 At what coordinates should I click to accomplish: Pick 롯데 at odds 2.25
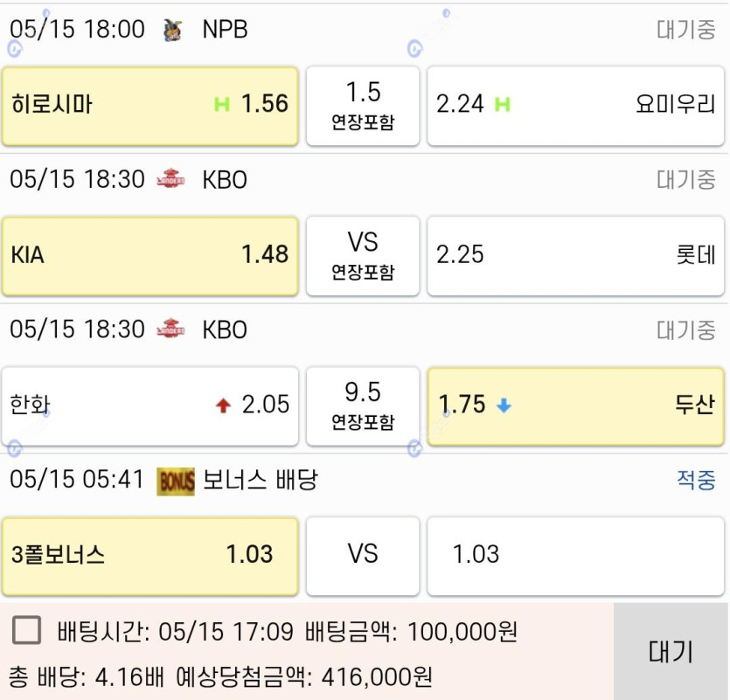coord(575,255)
